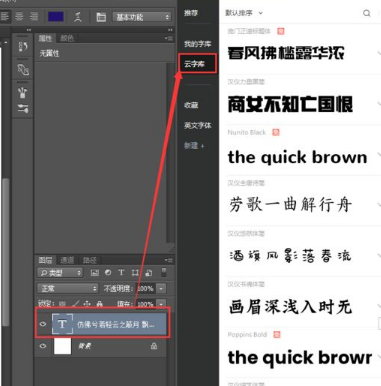Open the fill slider dropdown arrow
This screenshot has width=381, height=386.
[x=161, y=304]
